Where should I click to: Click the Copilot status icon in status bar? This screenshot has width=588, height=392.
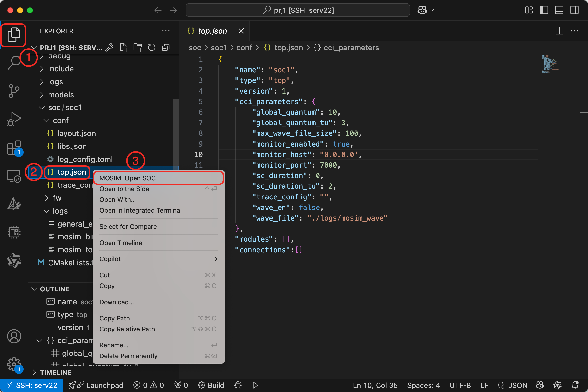(x=540, y=385)
